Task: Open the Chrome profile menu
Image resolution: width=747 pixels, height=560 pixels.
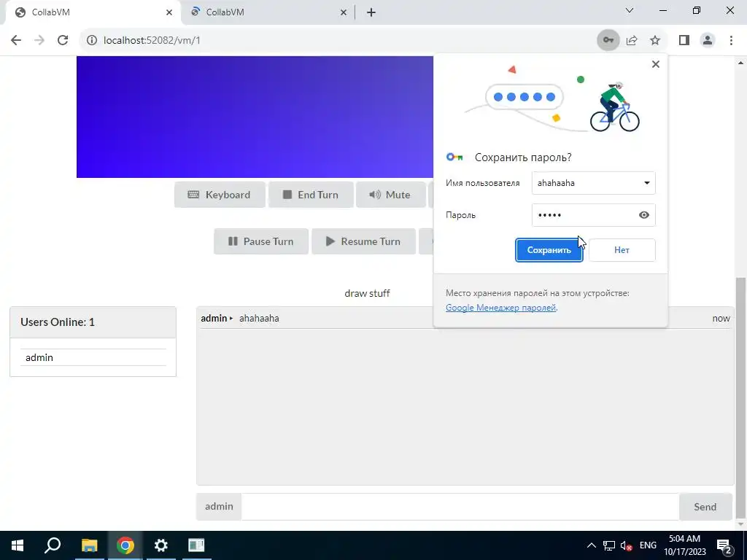Action: 708,40
